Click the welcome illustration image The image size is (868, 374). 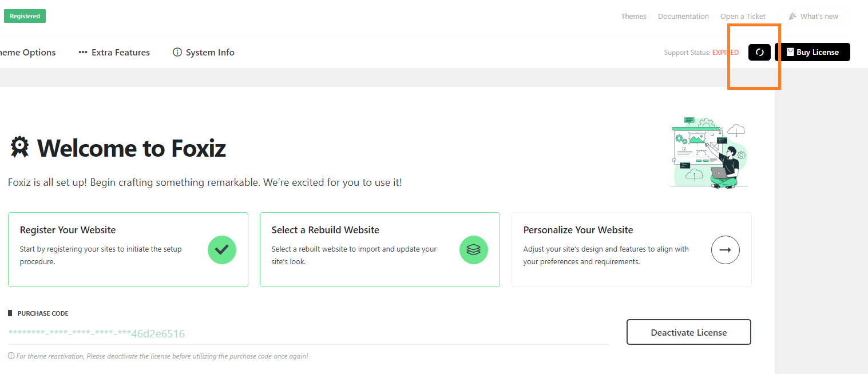[710, 153]
